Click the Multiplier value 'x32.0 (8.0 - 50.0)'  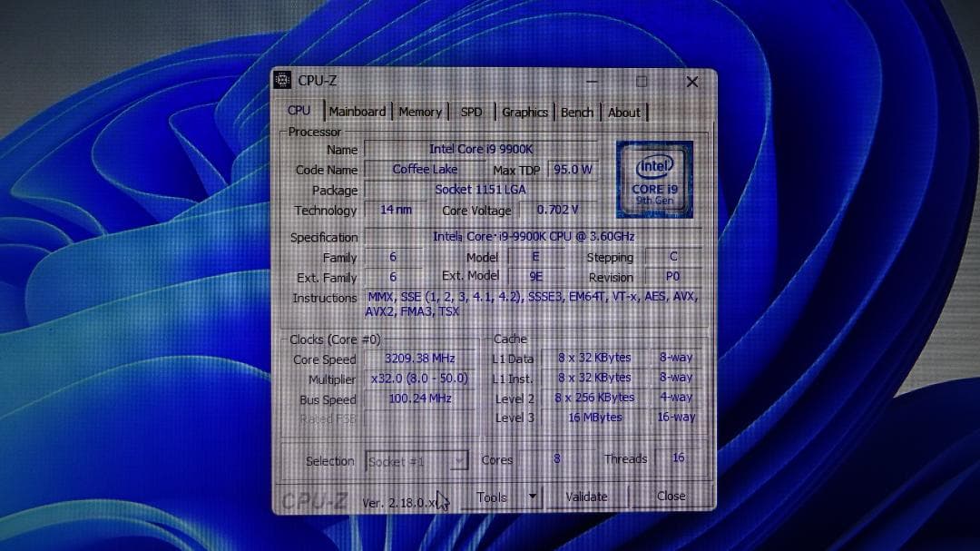(420, 379)
